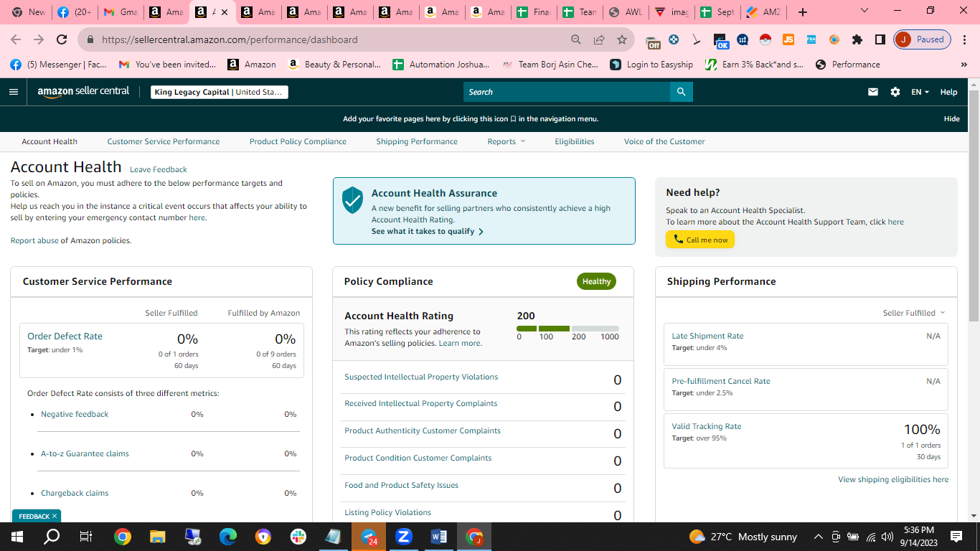Click the search magnifier button in Seller Central
Screen dimensions: 980x551
(x=681, y=92)
